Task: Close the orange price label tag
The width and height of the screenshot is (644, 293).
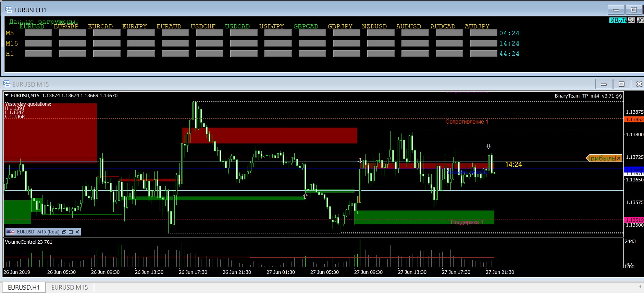Action: pyautogui.click(x=618, y=158)
